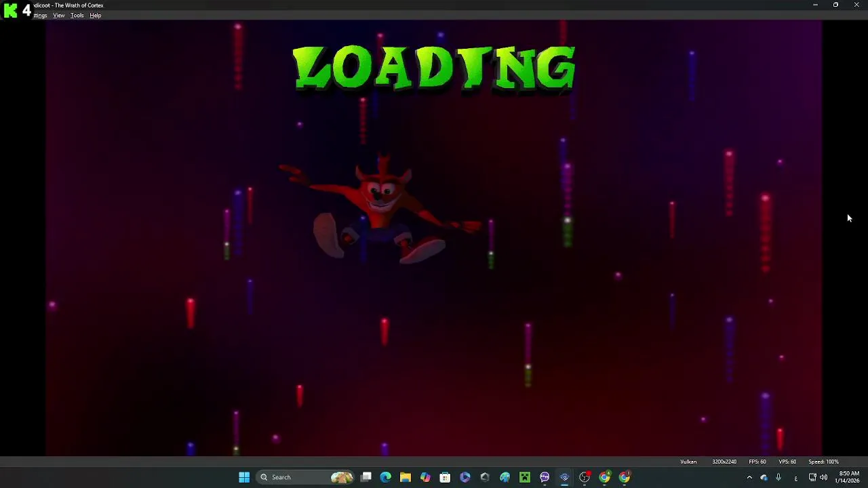Switch to the active PCSX2 taskbar icon
This screenshot has width=868, height=488.
click(564, 477)
